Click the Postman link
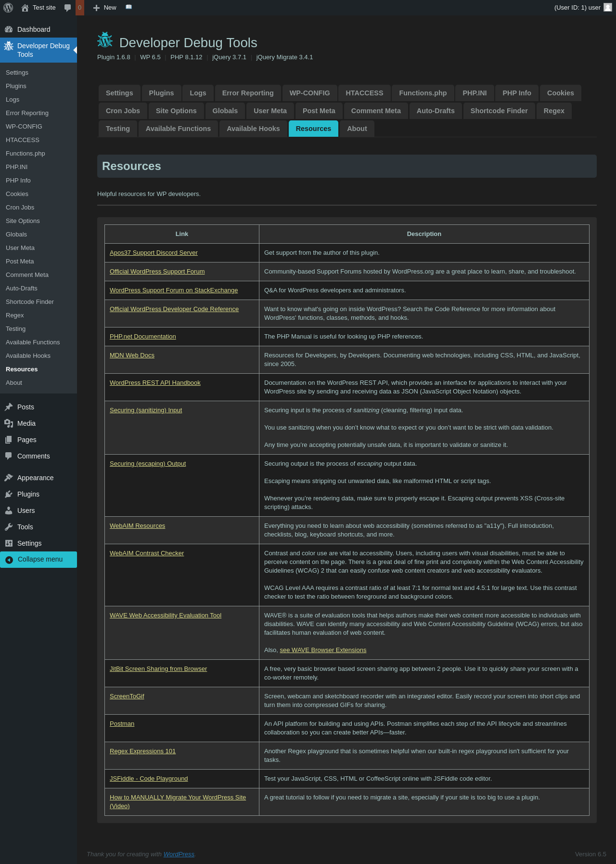The image size is (616, 864). coord(122,724)
